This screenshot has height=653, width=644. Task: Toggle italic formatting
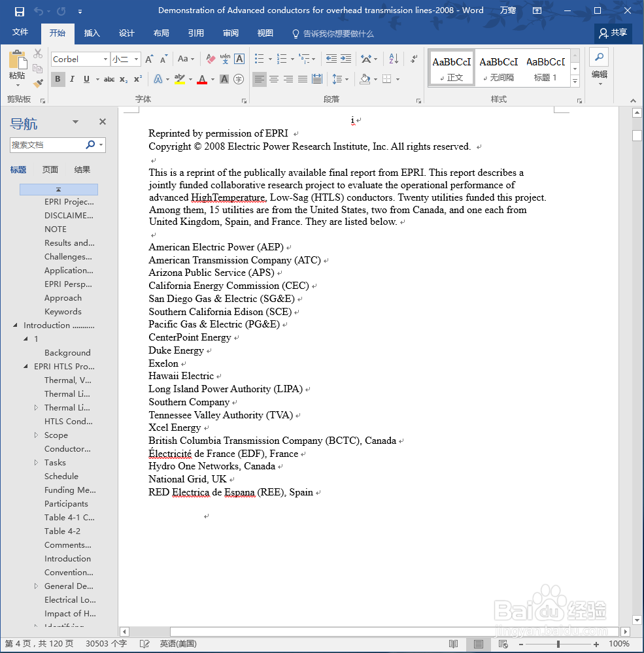point(72,79)
